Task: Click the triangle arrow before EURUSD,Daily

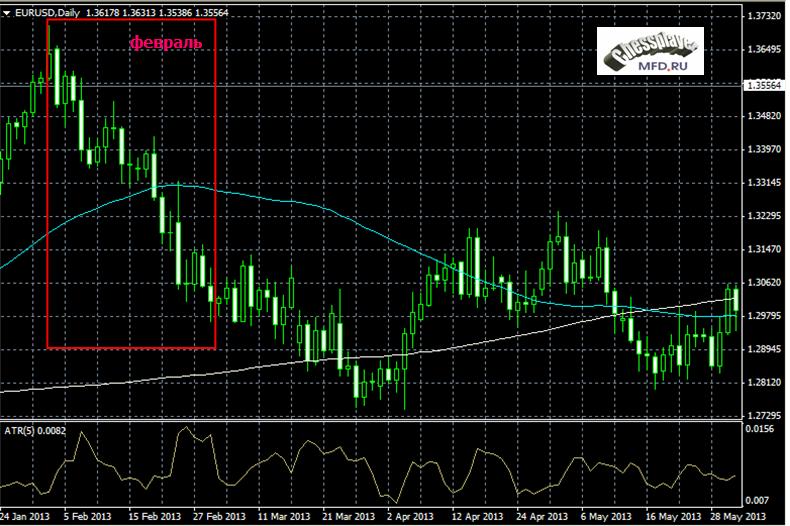Action: pos(7,12)
